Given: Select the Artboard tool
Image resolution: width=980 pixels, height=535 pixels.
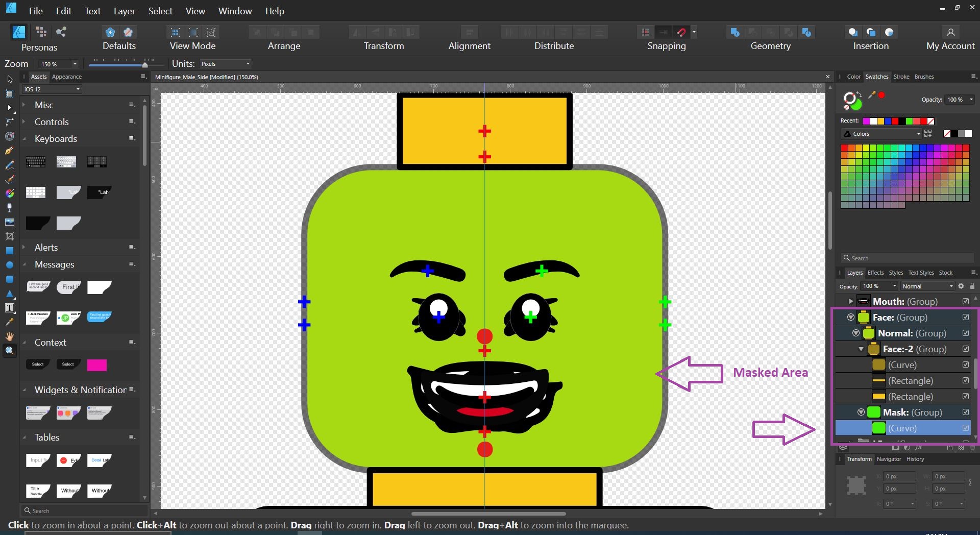Looking at the screenshot, I should tap(9, 93).
